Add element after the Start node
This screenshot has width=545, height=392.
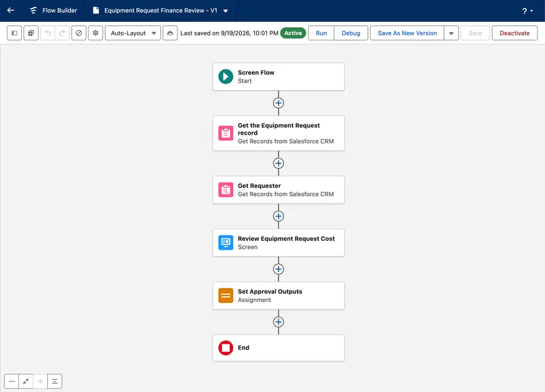pyautogui.click(x=279, y=103)
